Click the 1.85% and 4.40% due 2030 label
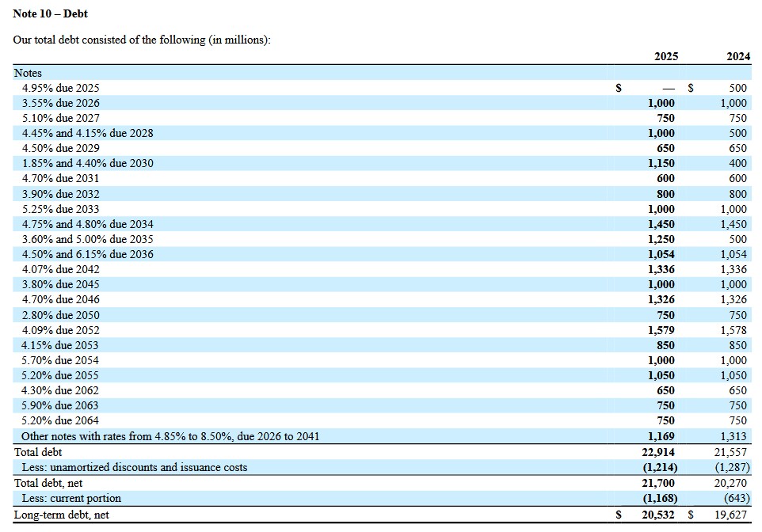The image size is (762, 532). coord(87,163)
